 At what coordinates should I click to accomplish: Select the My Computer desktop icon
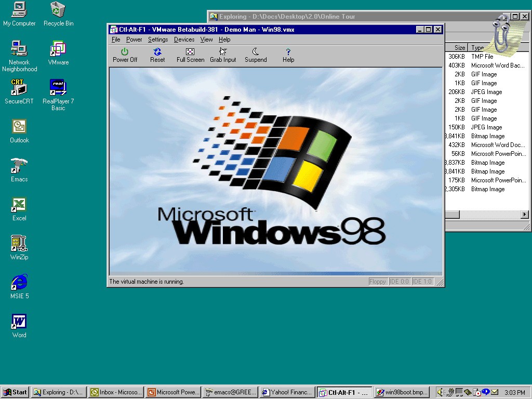(x=19, y=14)
